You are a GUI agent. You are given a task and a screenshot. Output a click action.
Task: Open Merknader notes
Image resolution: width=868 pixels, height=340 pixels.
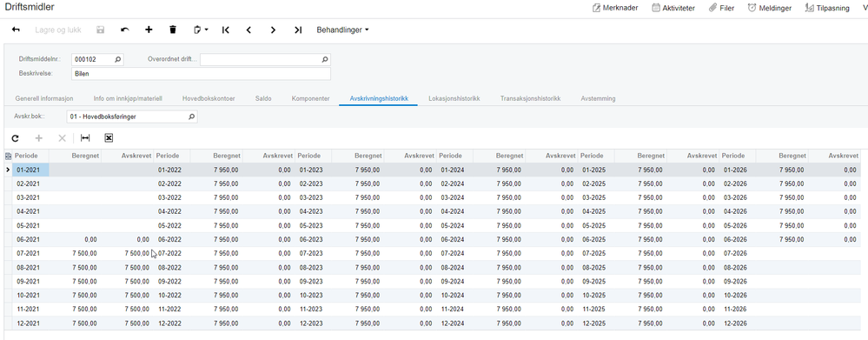[615, 8]
